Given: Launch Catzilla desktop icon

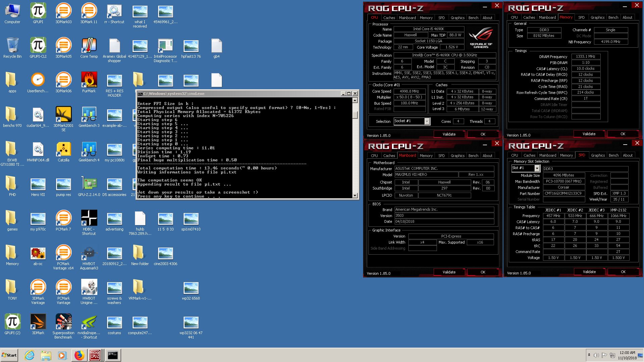Looking at the screenshot, I should pos(63,152).
